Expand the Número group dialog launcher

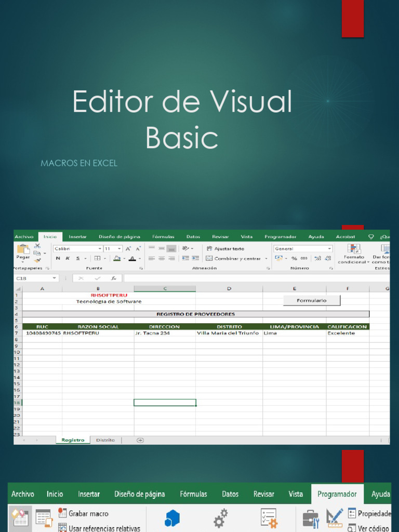331,269
